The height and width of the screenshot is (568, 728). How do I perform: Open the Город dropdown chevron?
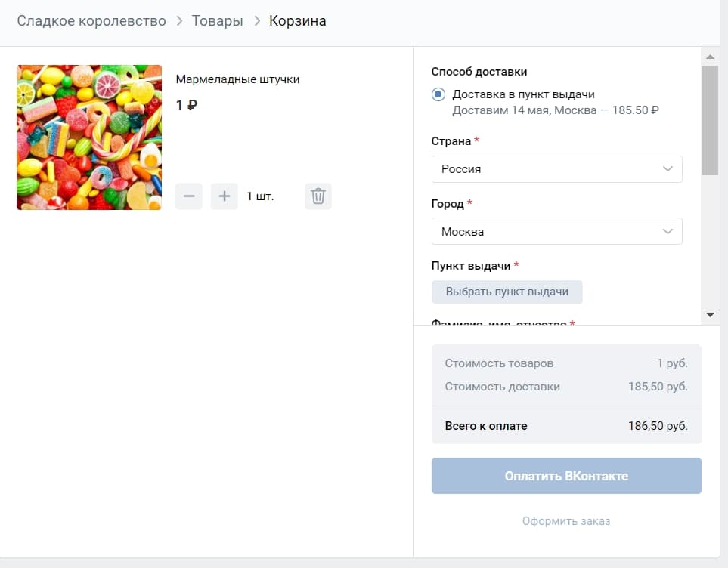click(667, 231)
